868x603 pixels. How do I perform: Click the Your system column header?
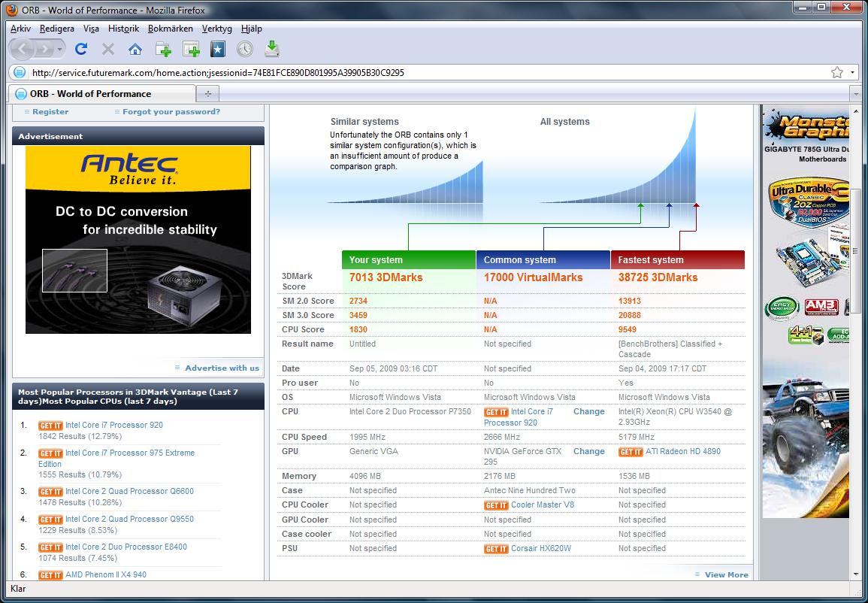tap(409, 259)
